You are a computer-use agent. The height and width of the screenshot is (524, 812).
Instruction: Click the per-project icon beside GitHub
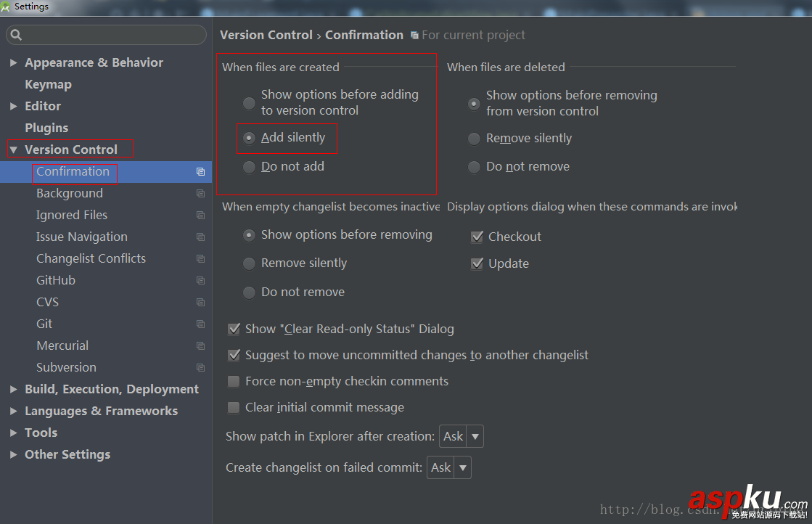coord(200,280)
